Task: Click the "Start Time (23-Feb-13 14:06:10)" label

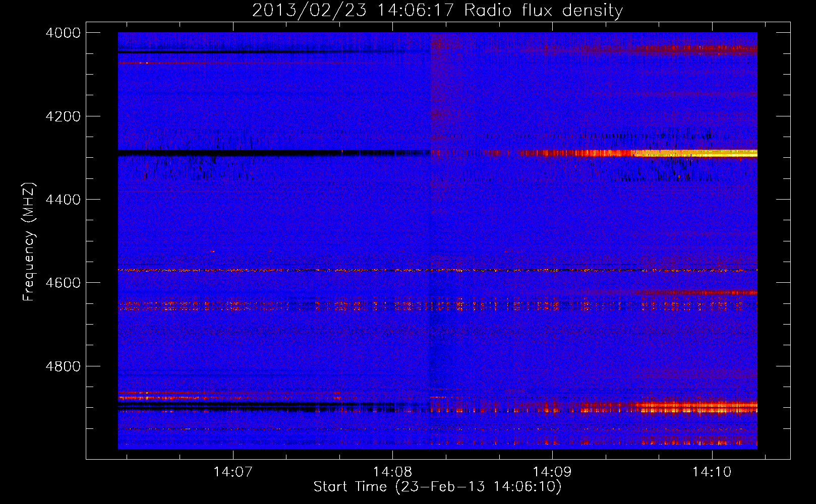Action: point(437,487)
